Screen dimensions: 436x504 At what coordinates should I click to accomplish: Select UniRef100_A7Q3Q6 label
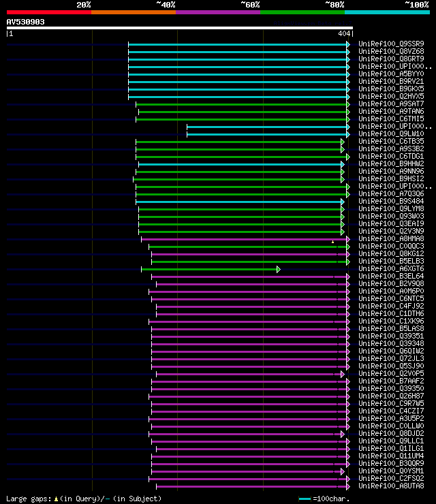click(x=391, y=194)
